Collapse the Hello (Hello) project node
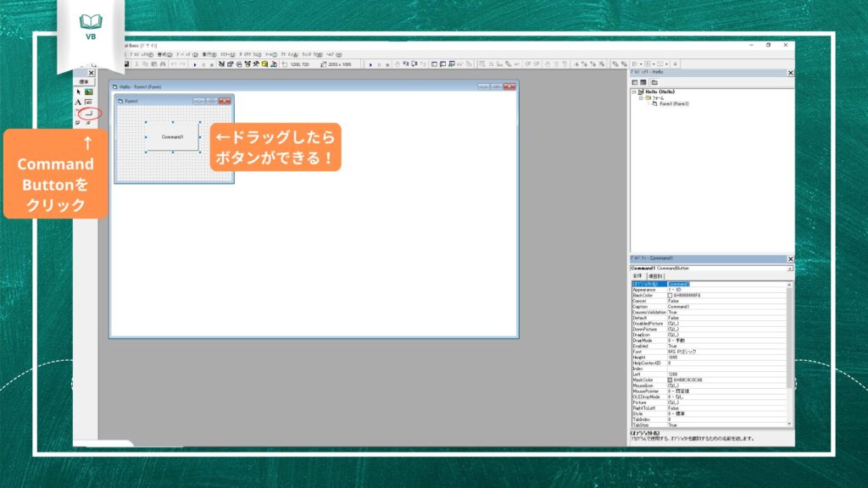The image size is (868, 488). click(634, 91)
